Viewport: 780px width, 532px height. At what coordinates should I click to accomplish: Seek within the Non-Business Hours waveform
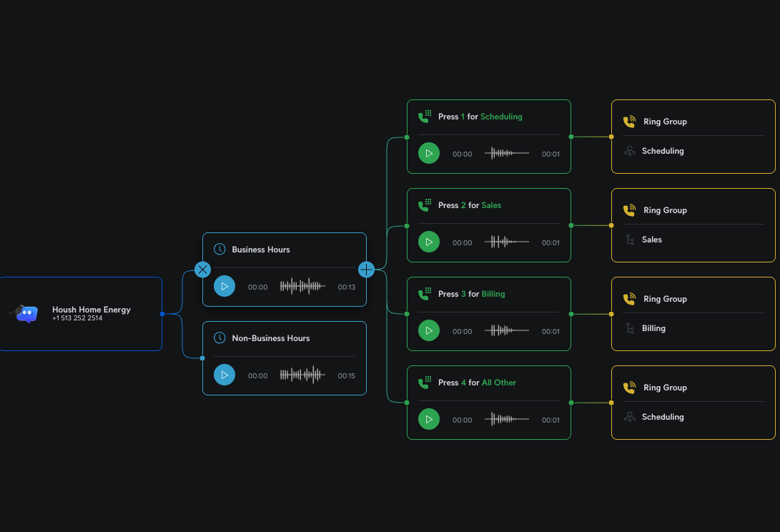[302, 375]
